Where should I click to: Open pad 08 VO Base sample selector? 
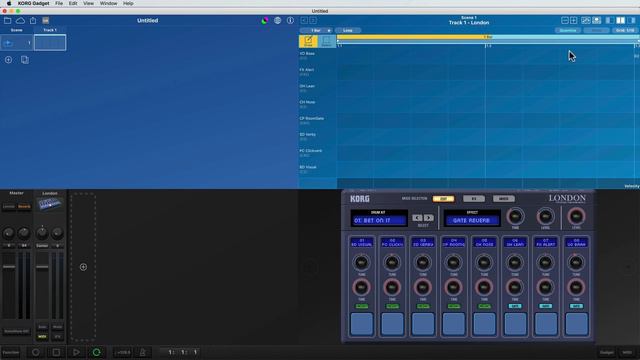coord(576,242)
